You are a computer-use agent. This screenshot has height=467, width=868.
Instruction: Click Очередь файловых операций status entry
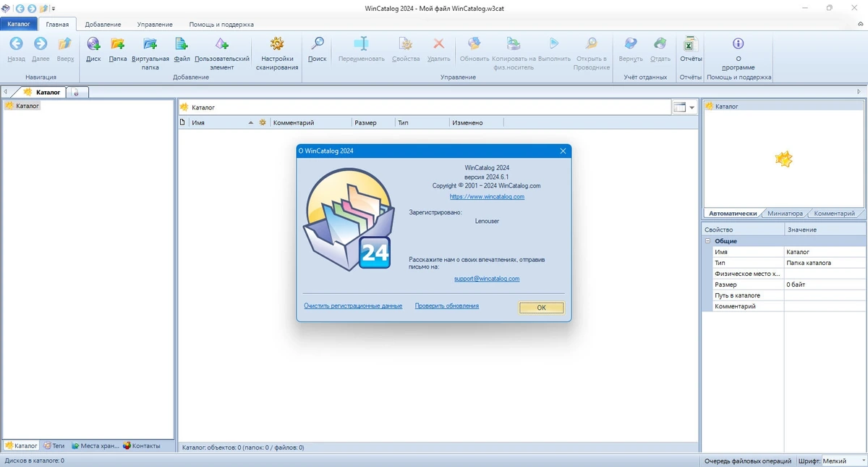tap(747, 460)
